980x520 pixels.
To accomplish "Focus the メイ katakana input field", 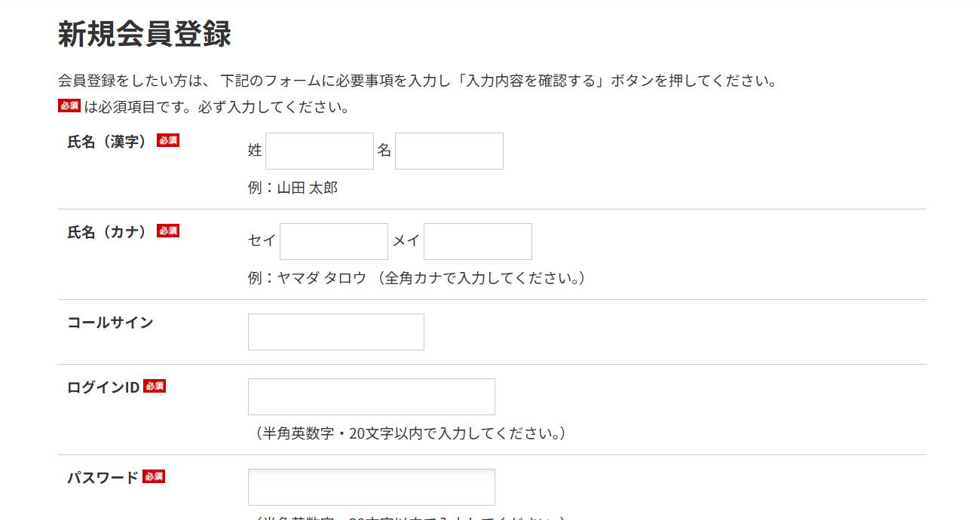I will pos(477,242).
